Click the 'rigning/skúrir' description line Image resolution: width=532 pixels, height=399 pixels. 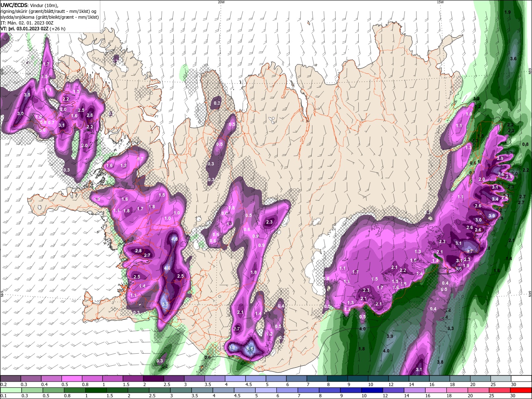click(49, 11)
